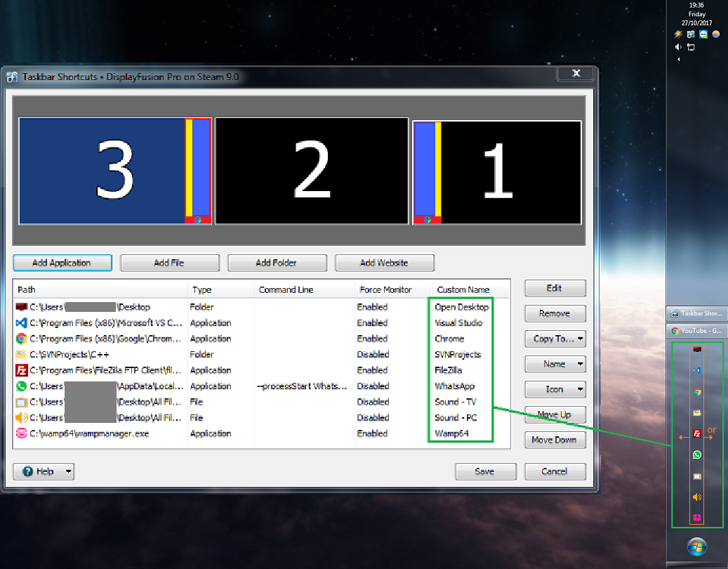
Task: Click the Add Website button
Action: (x=384, y=263)
